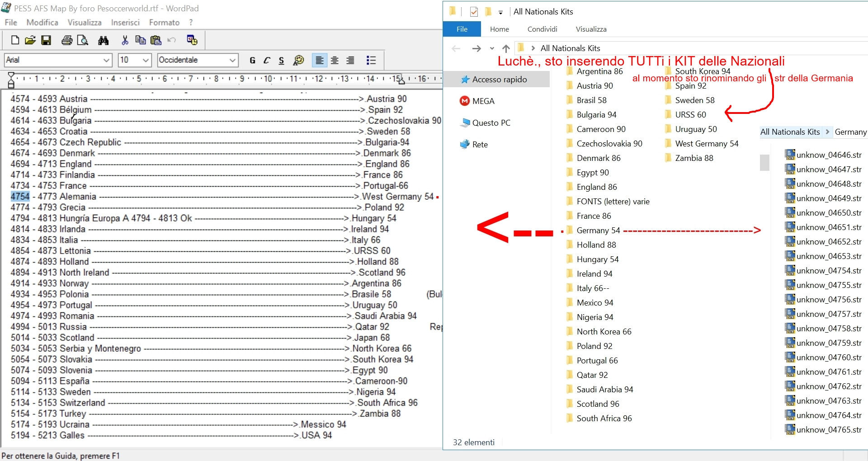Click the ruler's right margin marker

click(x=401, y=80)
